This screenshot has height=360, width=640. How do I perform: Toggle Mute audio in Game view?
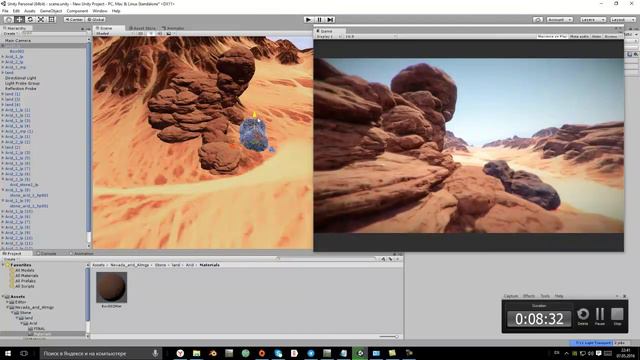[x=579, y=36]
